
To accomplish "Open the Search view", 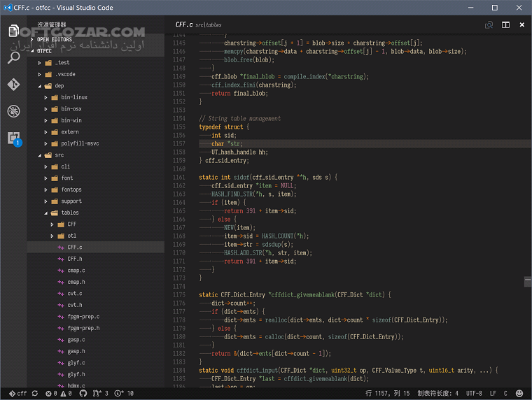I will click(13, 57).
